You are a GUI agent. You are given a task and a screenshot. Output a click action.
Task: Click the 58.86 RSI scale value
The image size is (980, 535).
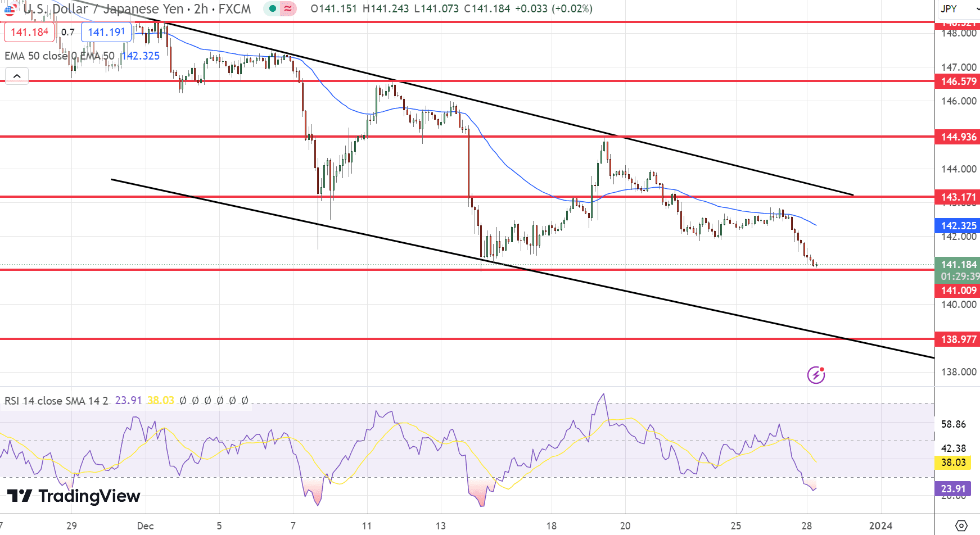954,424
